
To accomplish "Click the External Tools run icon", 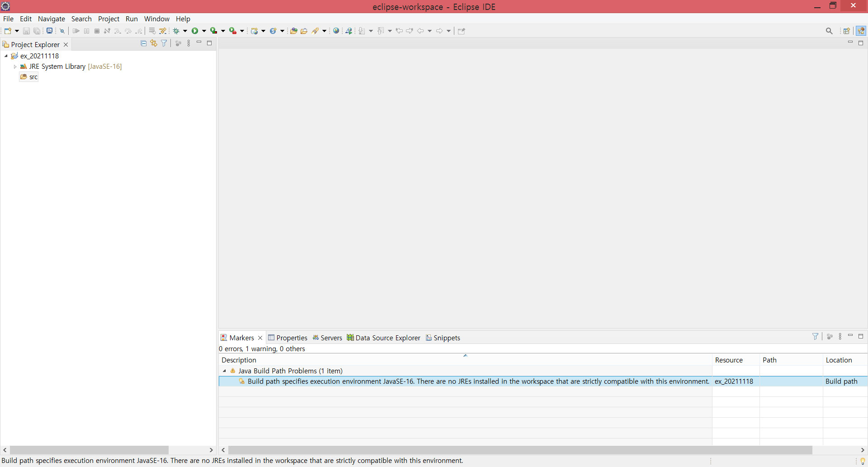I will pos(233,31).
